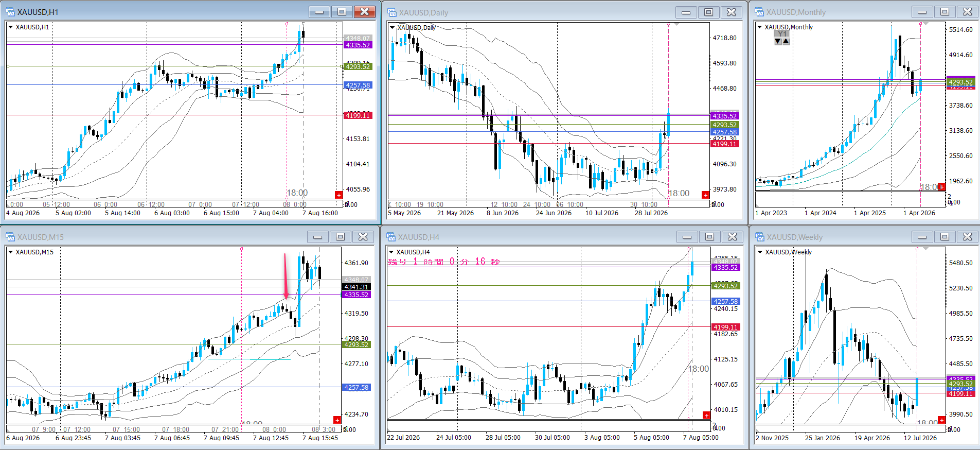Click the green 4293.52 price label in H1 chart
The image size is (980, 450).
click(358, 66)
